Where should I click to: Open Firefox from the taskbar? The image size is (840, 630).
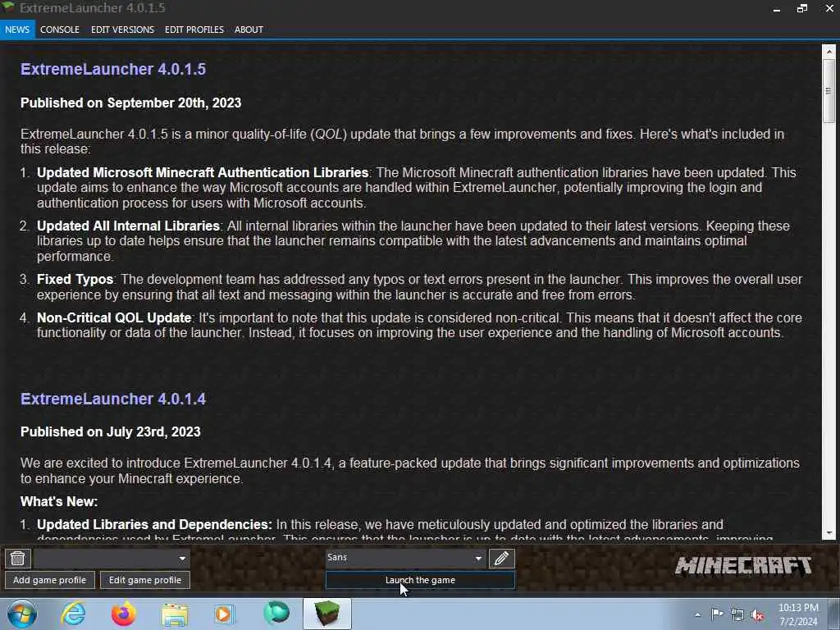tap(123, 614)
